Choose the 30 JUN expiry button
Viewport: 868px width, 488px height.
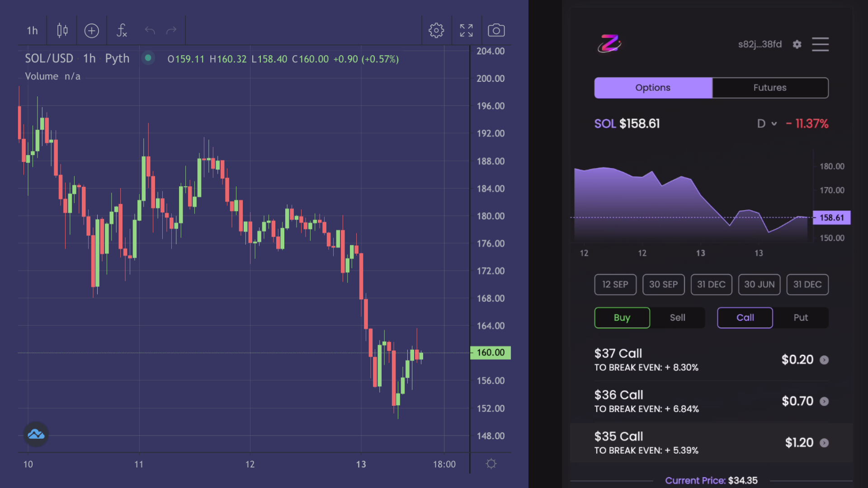coord(759,285)
